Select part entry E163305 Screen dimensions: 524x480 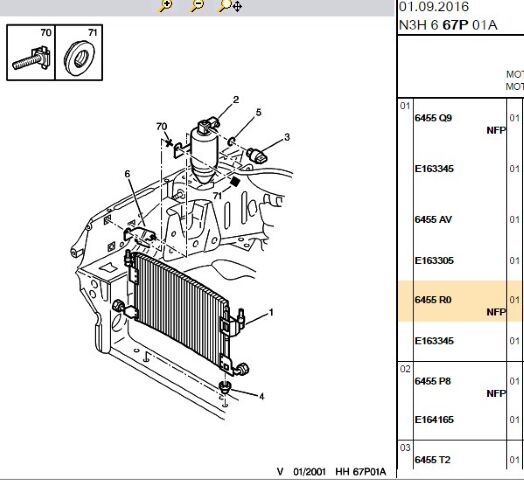[434, 260]
